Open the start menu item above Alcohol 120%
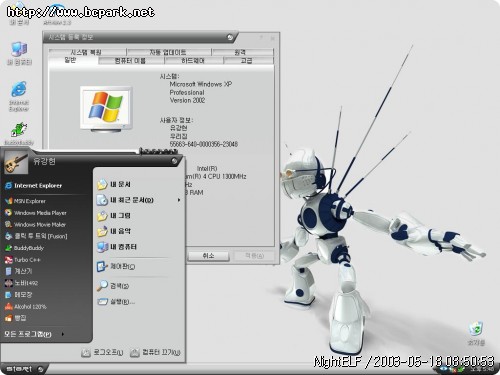This screenshot has width=500, height=375. pyautogui.click(x=18, y=295)
